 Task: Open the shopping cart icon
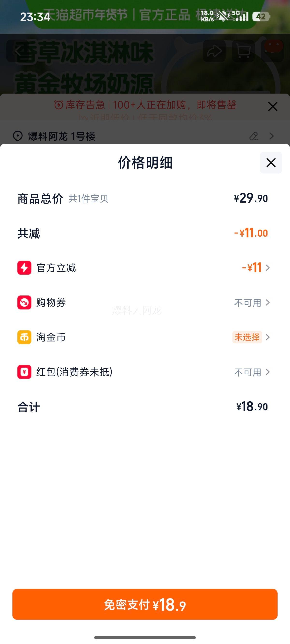point(243,51)
